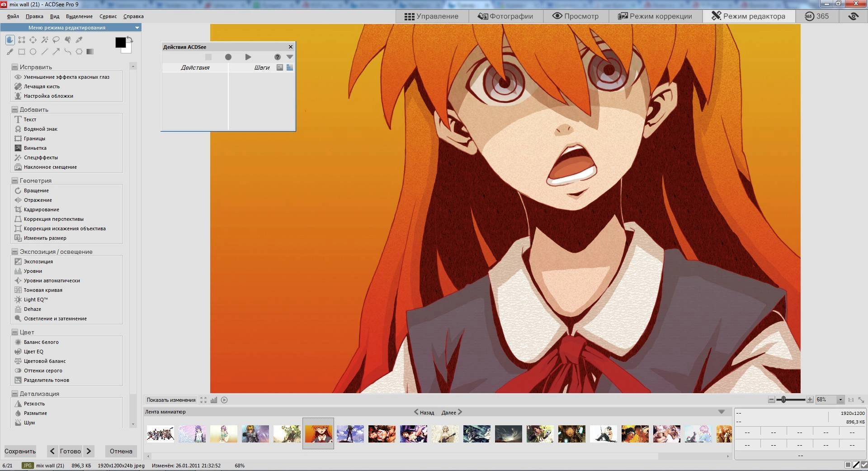
Task: Select the Gradient fill tool
Action: coord(90,52)
